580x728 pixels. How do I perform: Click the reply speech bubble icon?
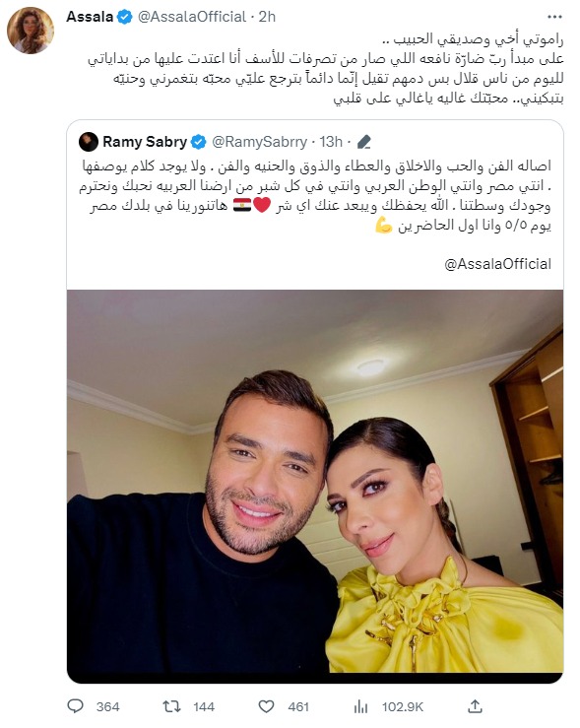pos(75,706)
